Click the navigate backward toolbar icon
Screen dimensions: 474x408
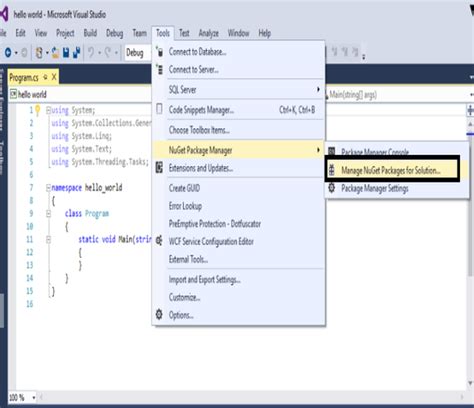click(8, 52)
